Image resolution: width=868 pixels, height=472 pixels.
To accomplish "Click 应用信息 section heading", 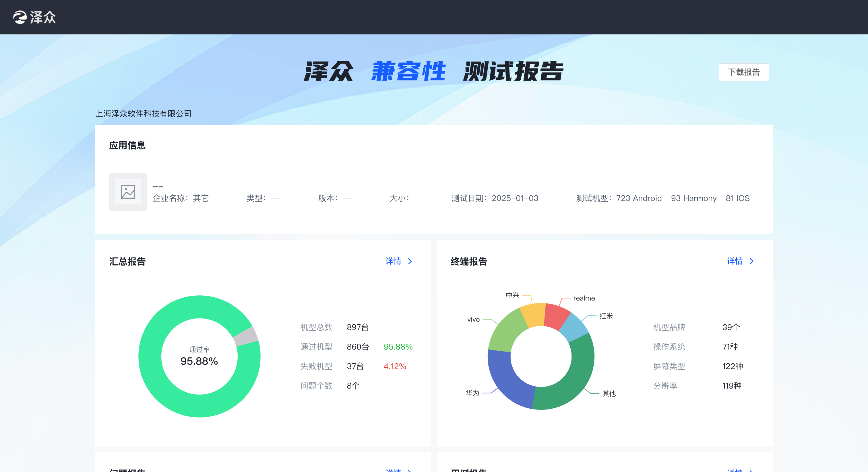I will point(127,145).
